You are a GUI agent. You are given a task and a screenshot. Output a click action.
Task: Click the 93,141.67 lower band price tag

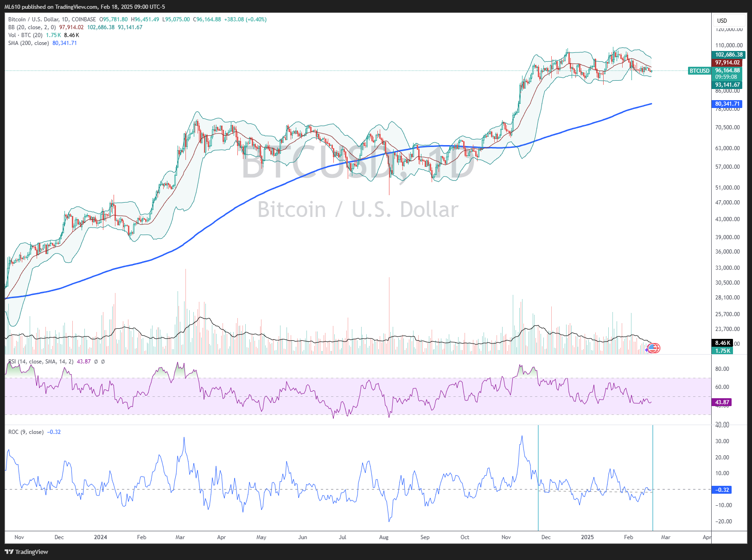pos(727,85)
